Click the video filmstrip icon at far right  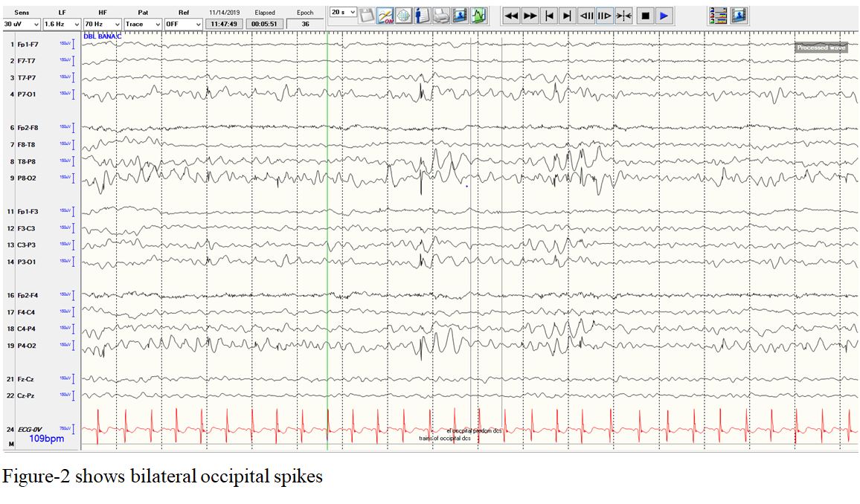click(739, 16)
